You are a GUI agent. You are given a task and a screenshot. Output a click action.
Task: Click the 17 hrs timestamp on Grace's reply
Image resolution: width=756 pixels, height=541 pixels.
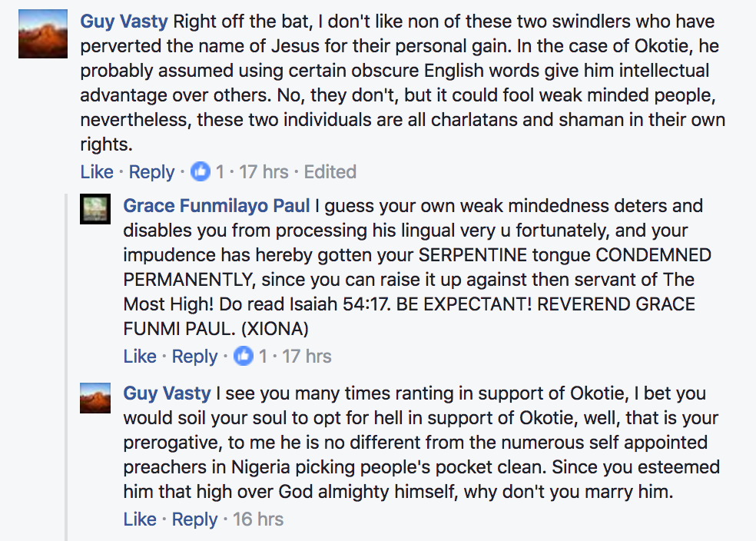306,357
